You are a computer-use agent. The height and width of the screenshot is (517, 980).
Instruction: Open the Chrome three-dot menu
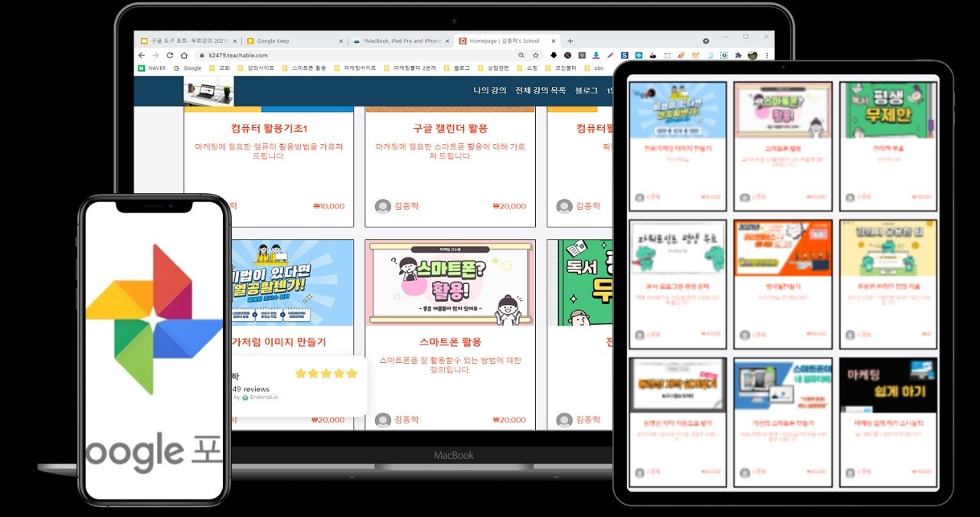[x=768, y=55]
